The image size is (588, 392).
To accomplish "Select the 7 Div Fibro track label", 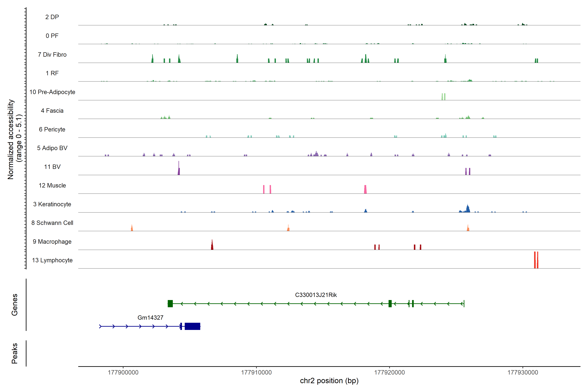I will 52,55.
